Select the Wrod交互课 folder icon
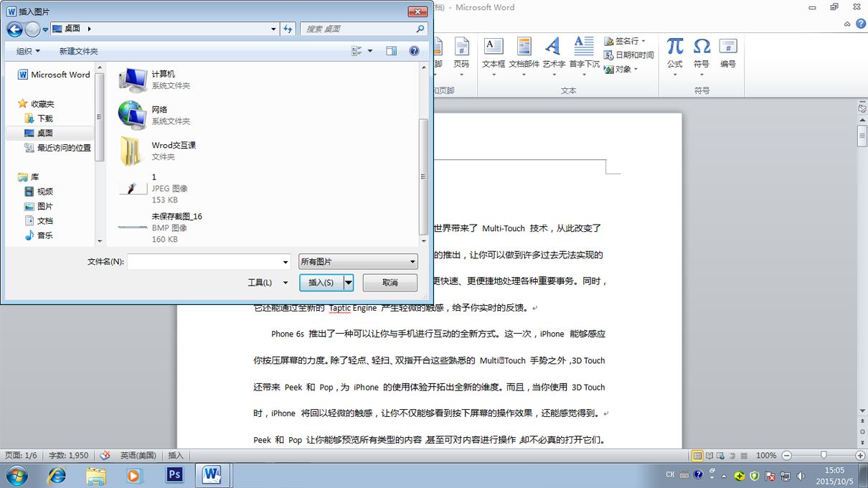This screenshot has width=868, height=488. [133, 151]
